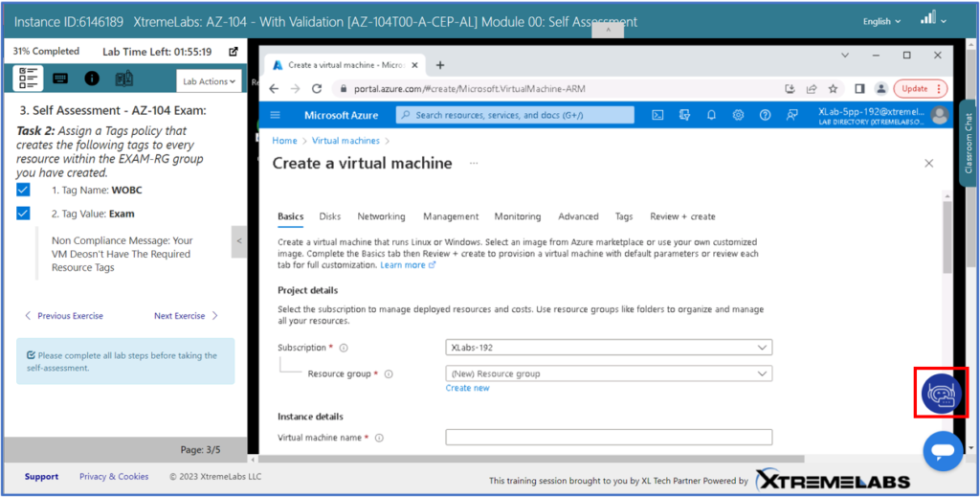Click the Azure help question mark icon
The image size is (980, 497).
pyautogui.click(x=765, y=115)
